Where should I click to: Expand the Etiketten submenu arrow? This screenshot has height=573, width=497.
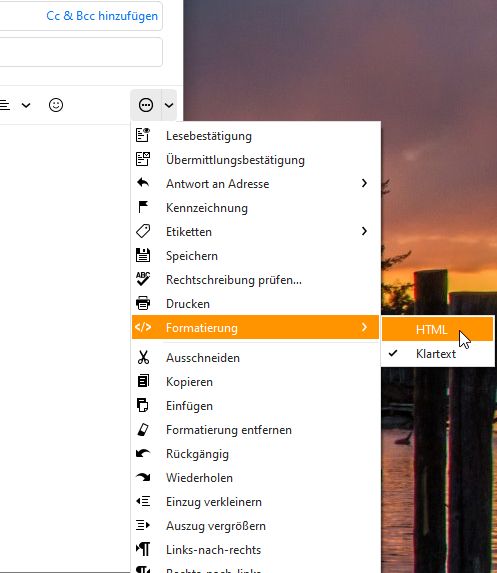click(x=364, y=231)
